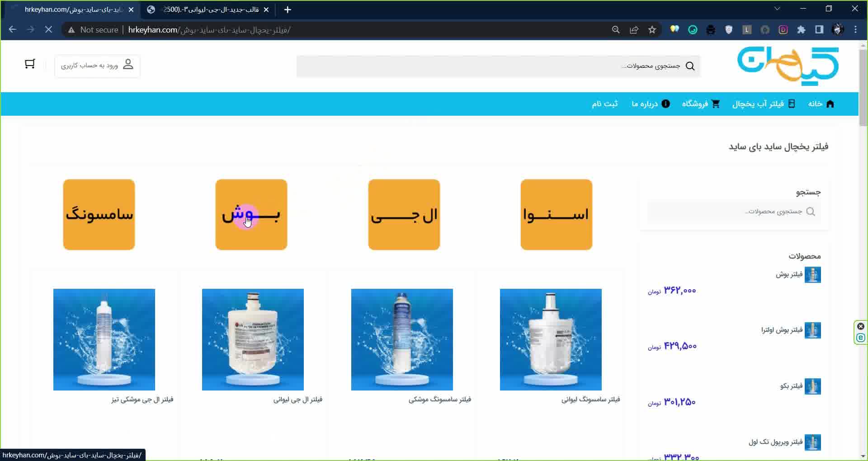Bookmark this page with star icon

tap(652, 30)
